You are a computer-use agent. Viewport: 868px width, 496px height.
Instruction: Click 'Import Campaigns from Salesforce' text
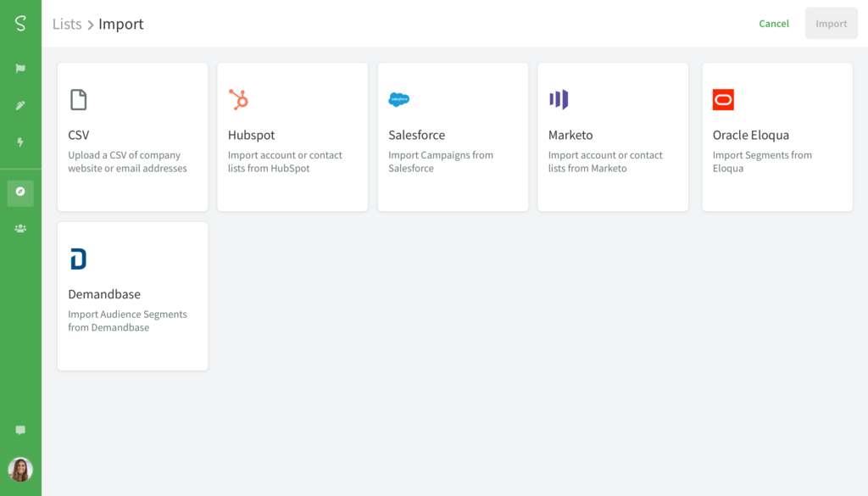441,162
